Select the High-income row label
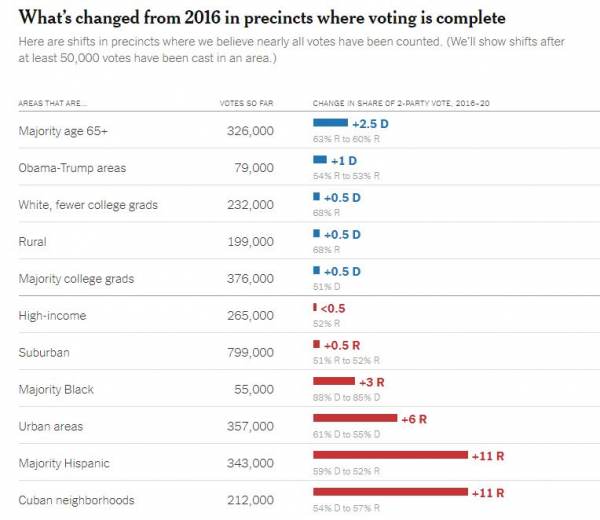 pos(52,316)
